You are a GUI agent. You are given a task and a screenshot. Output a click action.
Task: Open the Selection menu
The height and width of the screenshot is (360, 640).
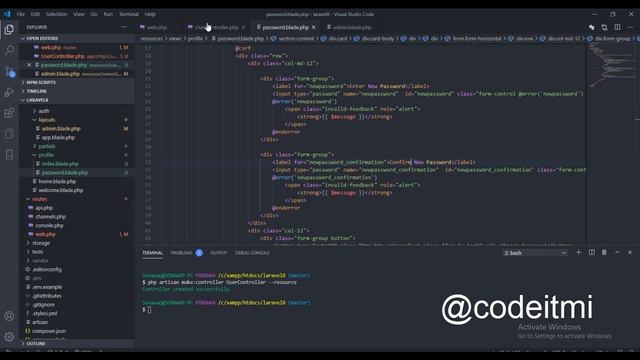[x=56, y=14]
